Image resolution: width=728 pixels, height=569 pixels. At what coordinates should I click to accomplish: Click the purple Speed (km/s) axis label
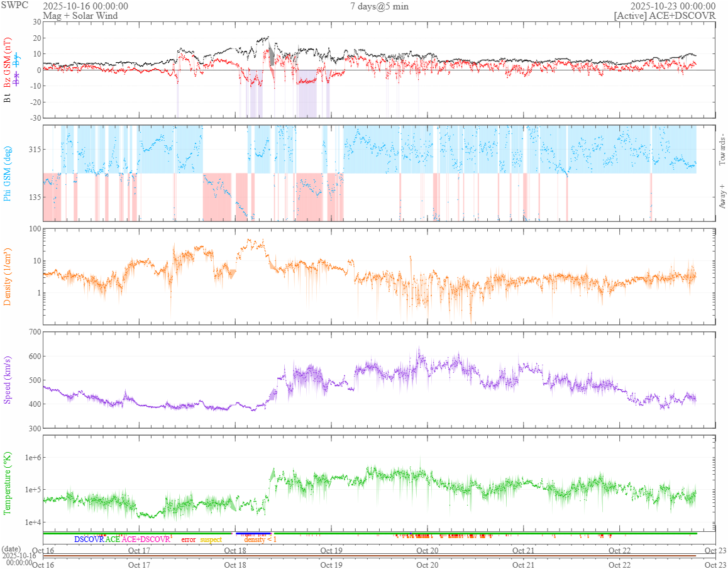pos(8,379)
